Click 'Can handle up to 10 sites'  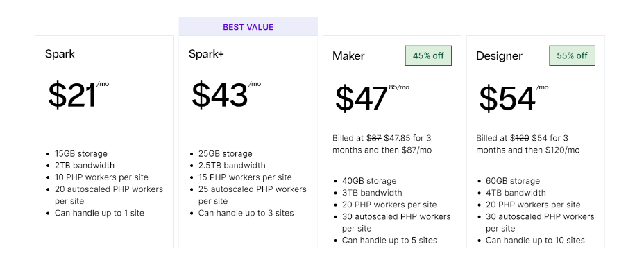tap(535, 241)
